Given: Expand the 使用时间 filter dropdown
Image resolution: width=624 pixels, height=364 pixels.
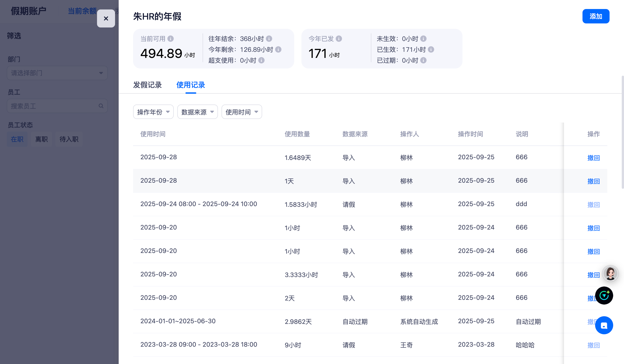Looking at the screenshot, I should pyautogui.click(x=242, y=112).
